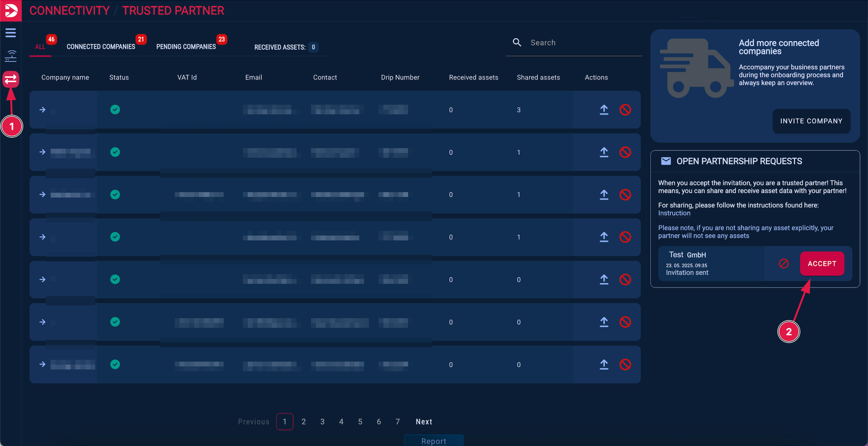Open the Instruction link
This screenshot has height=446, width=868.
(x=674, y=213)
